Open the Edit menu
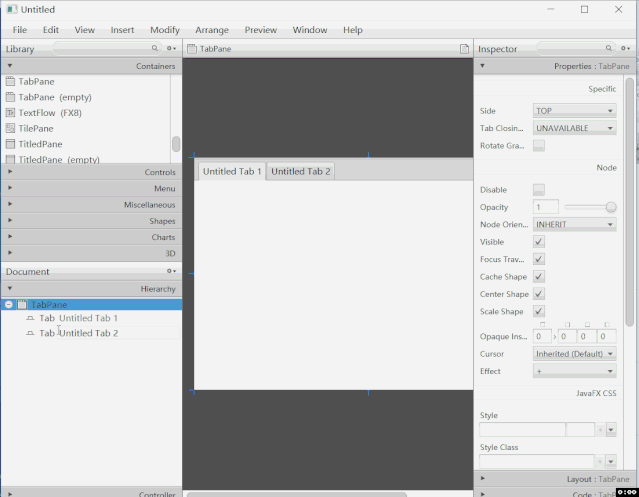 (x=51, y=30)
